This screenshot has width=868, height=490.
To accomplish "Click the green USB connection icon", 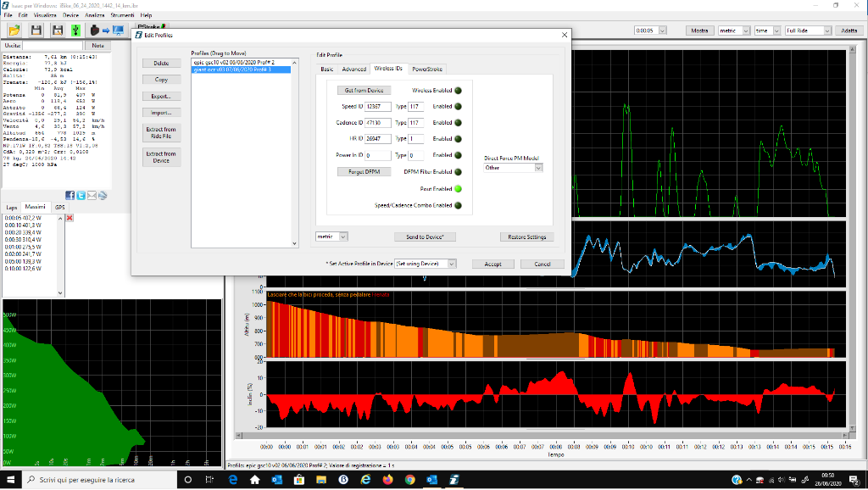I will click(x=75, y=31).
